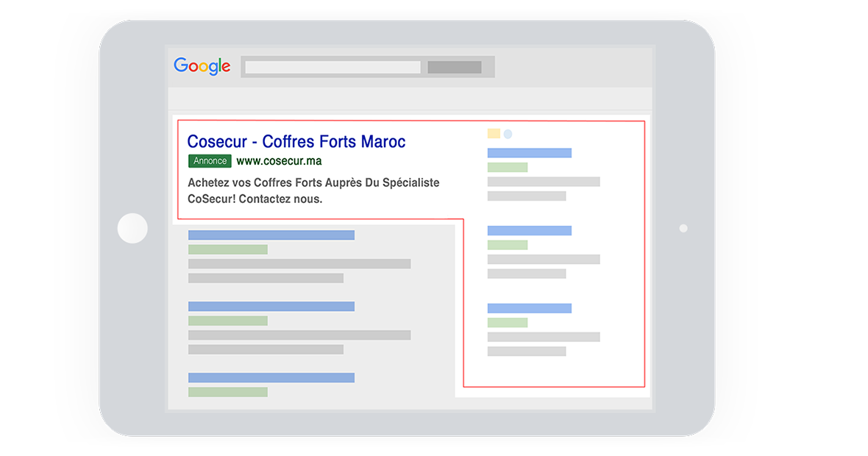Open the second blue result title in left column
The width and height of the screenshot is (868, 456).
[x=271, y=306]
